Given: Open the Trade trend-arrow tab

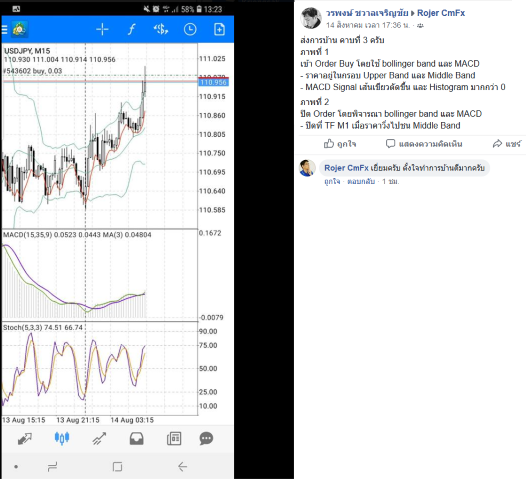Looking at the screenshot, I should click(99, 438).
